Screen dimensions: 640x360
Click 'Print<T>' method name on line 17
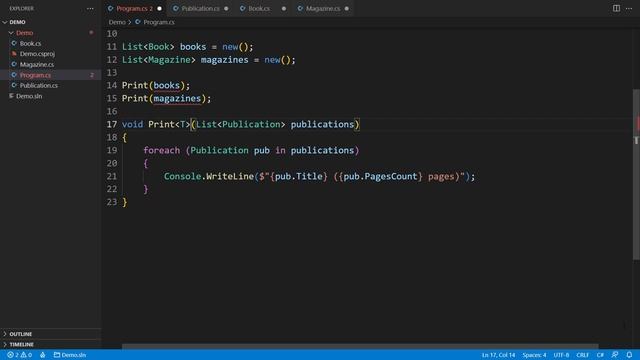pyautogui.click(x=169, y=124)
